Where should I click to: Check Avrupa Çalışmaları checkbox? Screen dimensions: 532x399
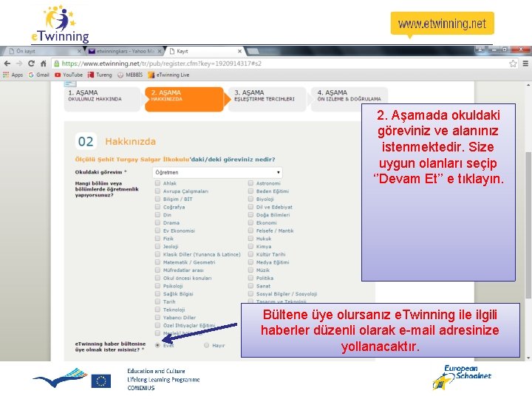click(x=157, y=191)
